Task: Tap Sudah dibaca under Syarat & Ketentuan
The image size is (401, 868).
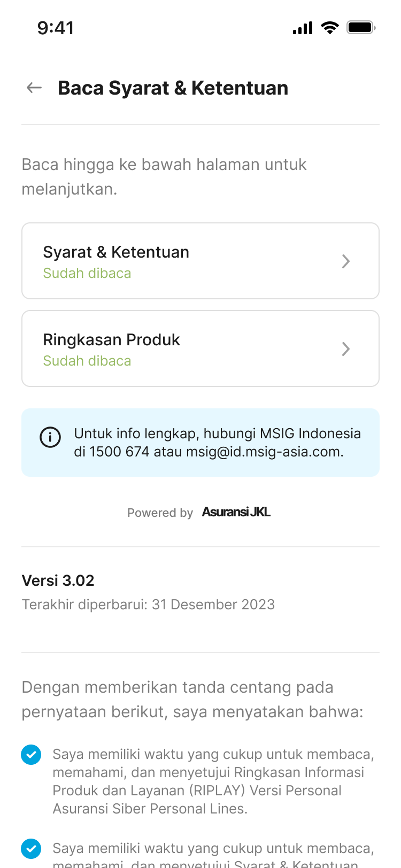Action: [x=87, y=273]
